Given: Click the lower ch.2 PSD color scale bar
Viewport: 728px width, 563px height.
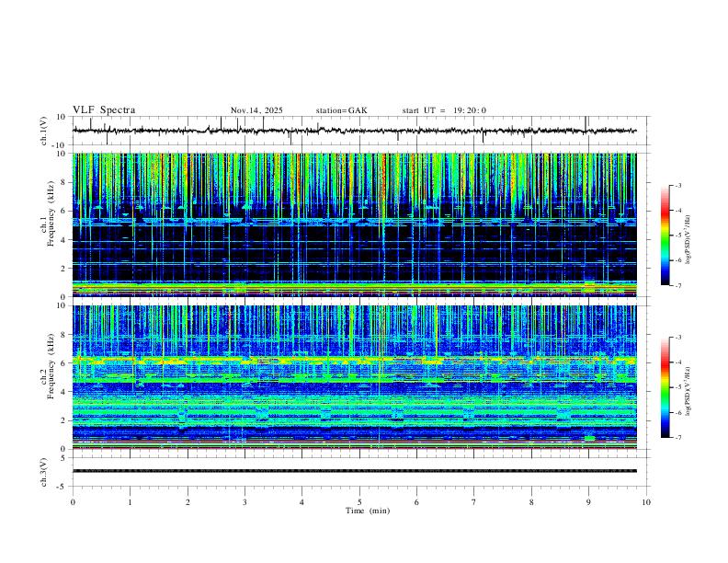Looking at the screenshot, I should [665, 387].
